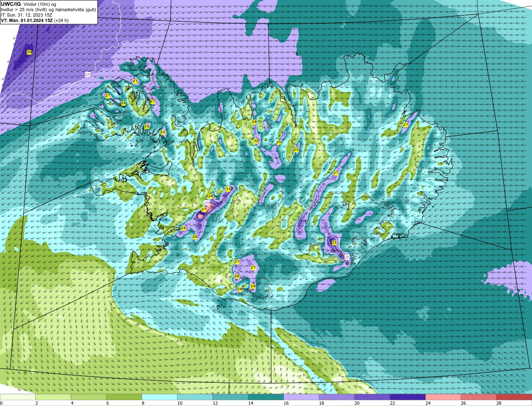The height and width of the screenshot is (406, 532).
Task: Click the "VT: Mán. 01.01.2024 15Z (+24 h)" line
Action: pyautogui.click(x=34, y=20)
